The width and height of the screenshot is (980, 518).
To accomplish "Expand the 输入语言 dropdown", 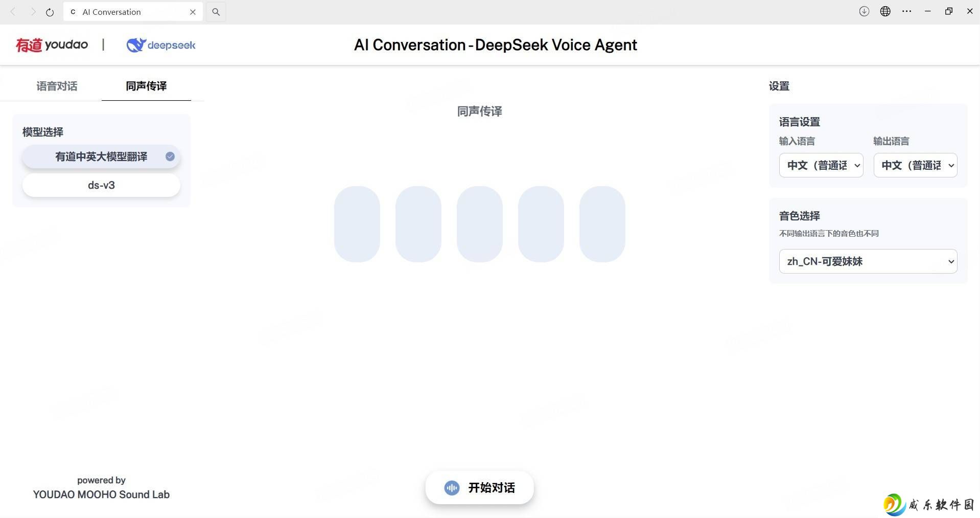I will point(821,165).
